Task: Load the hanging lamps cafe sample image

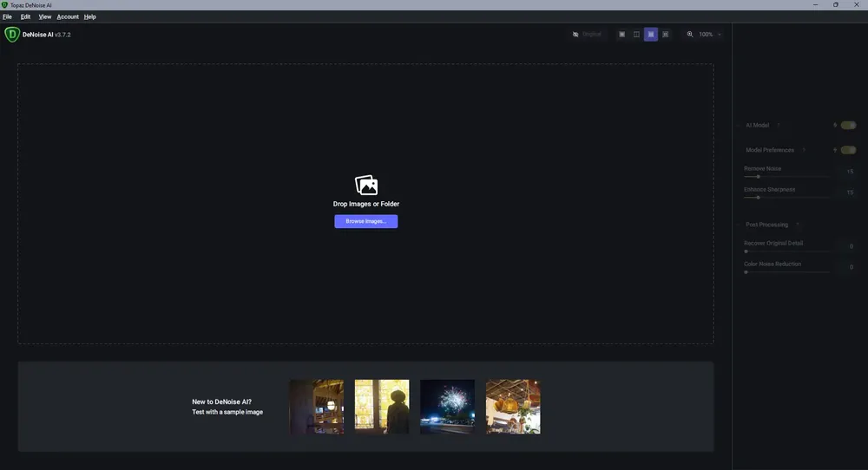Action: tap(513, 407)
